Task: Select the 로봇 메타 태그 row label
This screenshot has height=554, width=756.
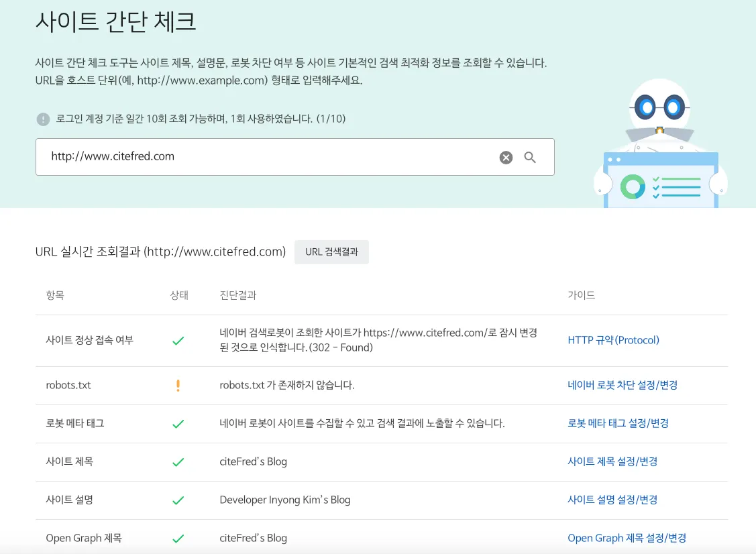Action: (74, 423)
